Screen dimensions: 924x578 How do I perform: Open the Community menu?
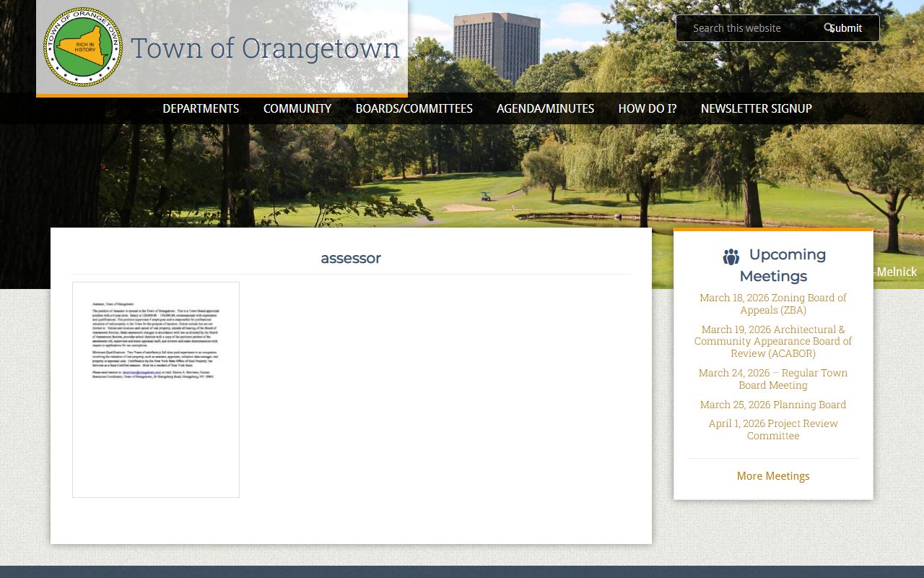click(297, 108)
